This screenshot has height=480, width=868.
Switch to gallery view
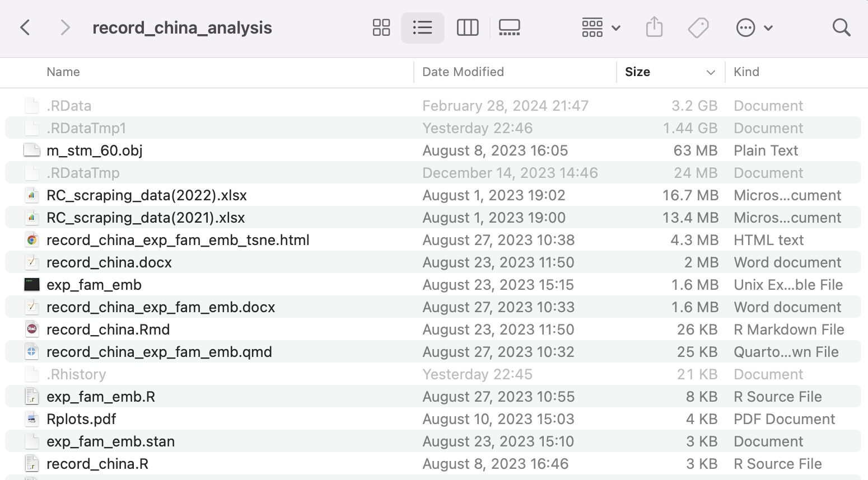[x=509, y=27]
